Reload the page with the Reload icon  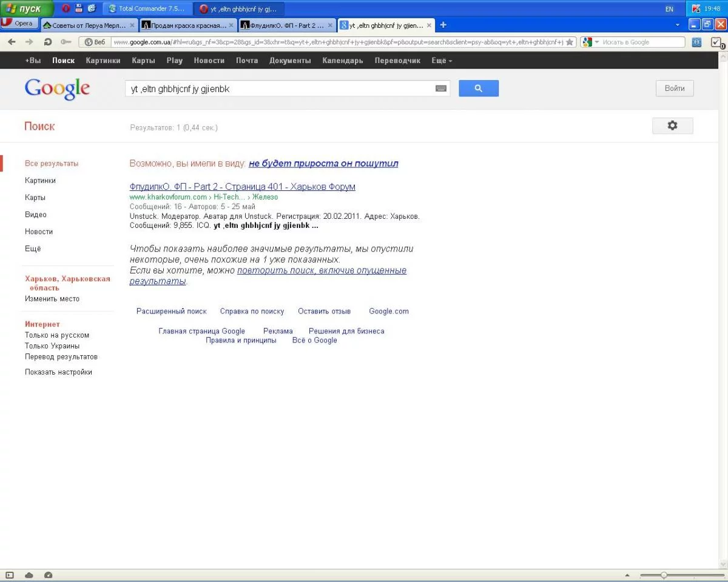(48, 42)
